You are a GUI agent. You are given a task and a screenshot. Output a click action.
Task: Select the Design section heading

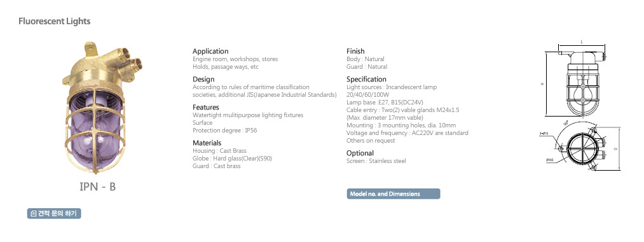point(203,80)
